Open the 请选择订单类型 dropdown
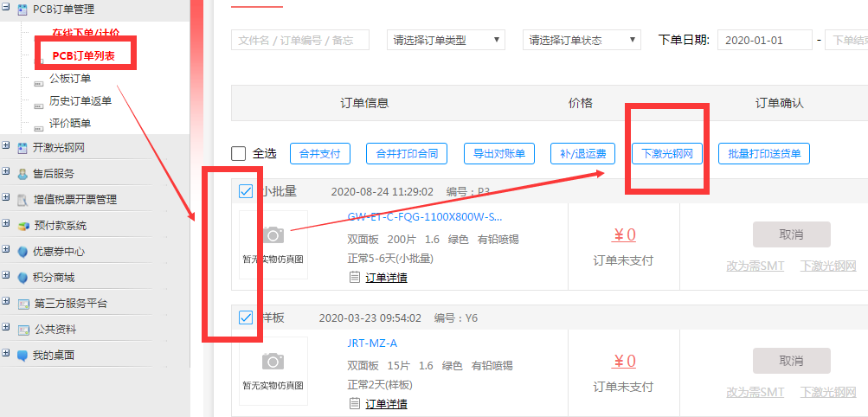Viewport: 868px width, 417px height. click(x=446, y=40)
